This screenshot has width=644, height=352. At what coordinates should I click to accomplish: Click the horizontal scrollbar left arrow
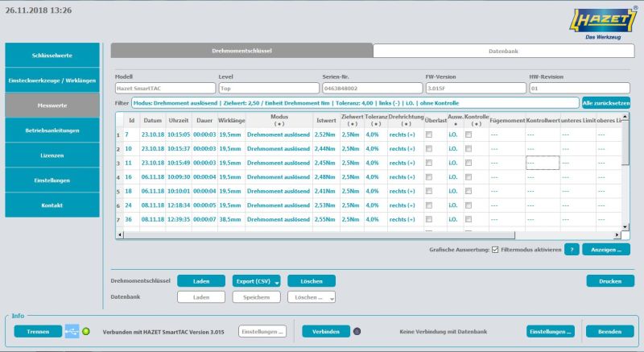pos(121,234)
